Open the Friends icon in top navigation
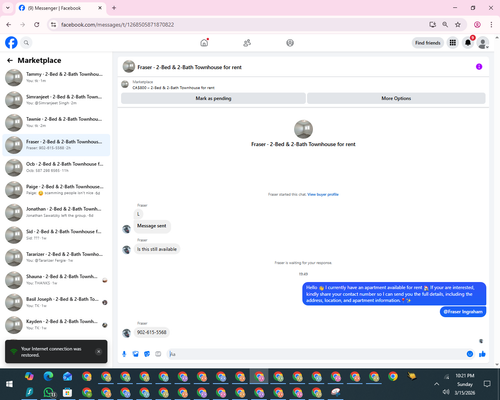Image resolution: width=500 pixels, height=400 pixels. pyautogui.click(x=247, y=43)
